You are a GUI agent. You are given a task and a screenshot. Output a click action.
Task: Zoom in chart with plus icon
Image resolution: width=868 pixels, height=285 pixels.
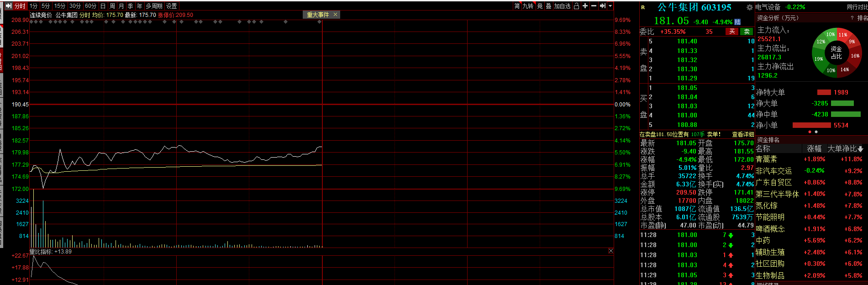585,6
